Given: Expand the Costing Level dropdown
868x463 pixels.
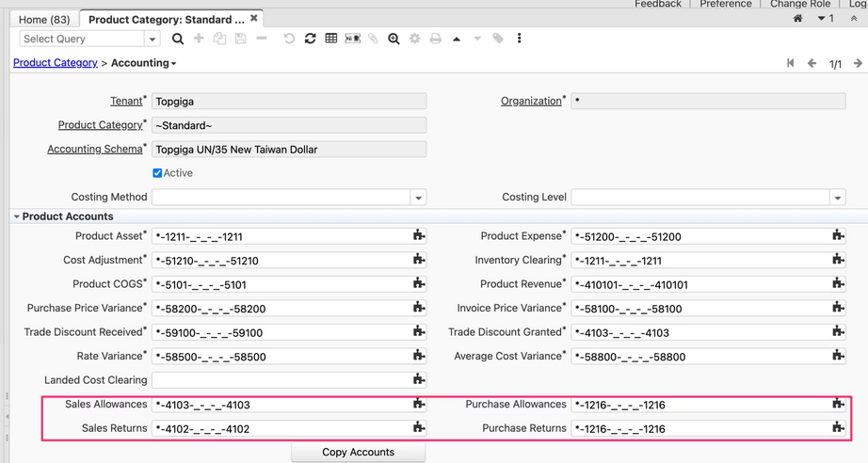Looking at the screenshot, I should 837,198.
